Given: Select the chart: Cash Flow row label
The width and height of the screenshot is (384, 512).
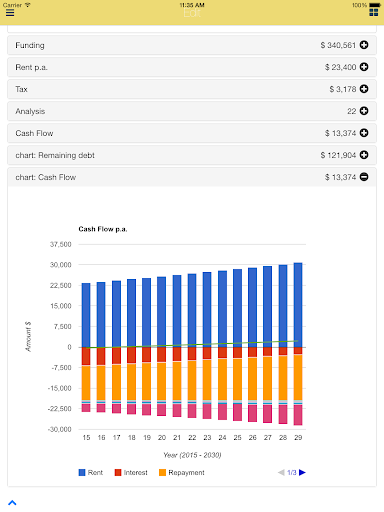Looking at the screenshot, I should pos(46,177).
